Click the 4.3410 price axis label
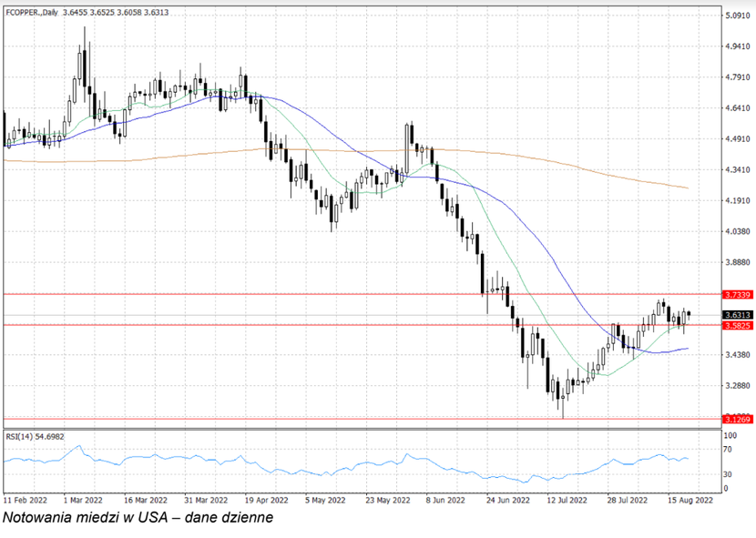Viewport: 756px width, 538px height. (736, 170)
